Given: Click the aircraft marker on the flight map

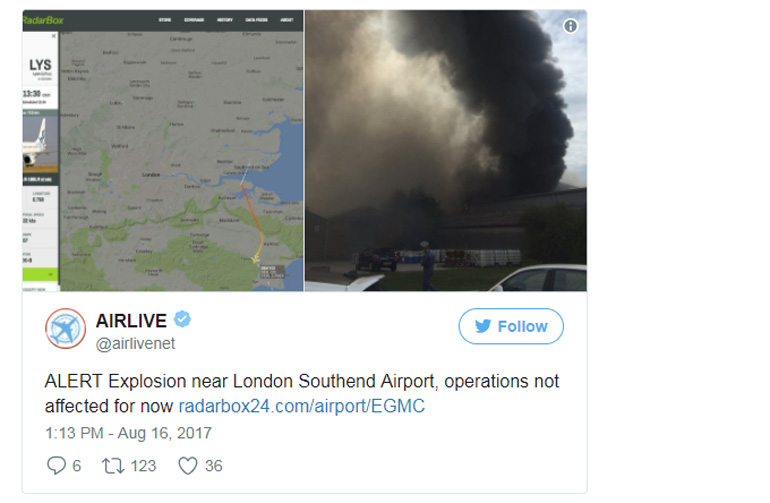Looking at the screenshot, I should coord(255,258).
